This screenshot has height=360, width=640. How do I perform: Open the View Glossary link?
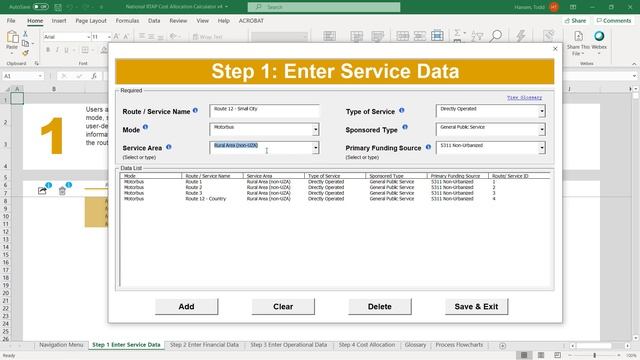tap(524, 98)
